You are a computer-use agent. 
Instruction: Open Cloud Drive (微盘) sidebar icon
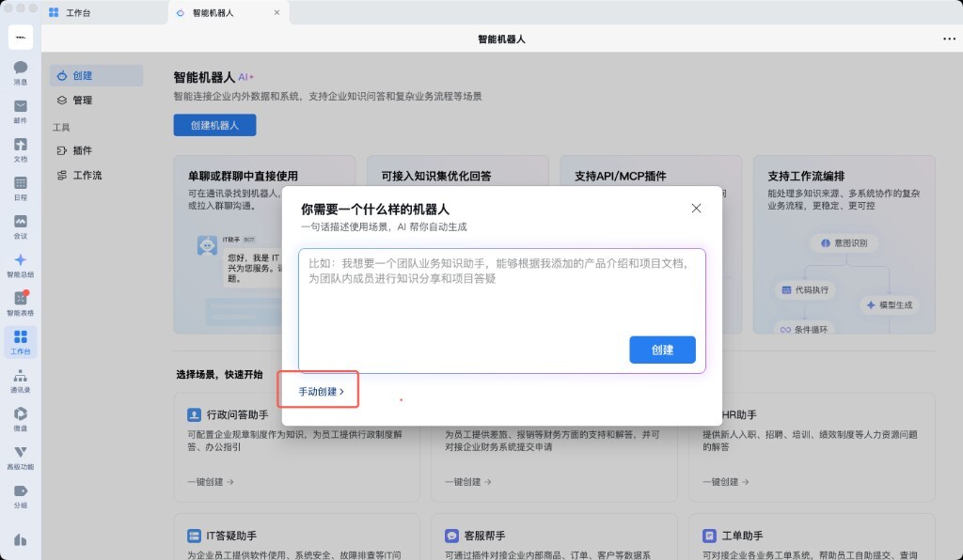coord(21,418)
